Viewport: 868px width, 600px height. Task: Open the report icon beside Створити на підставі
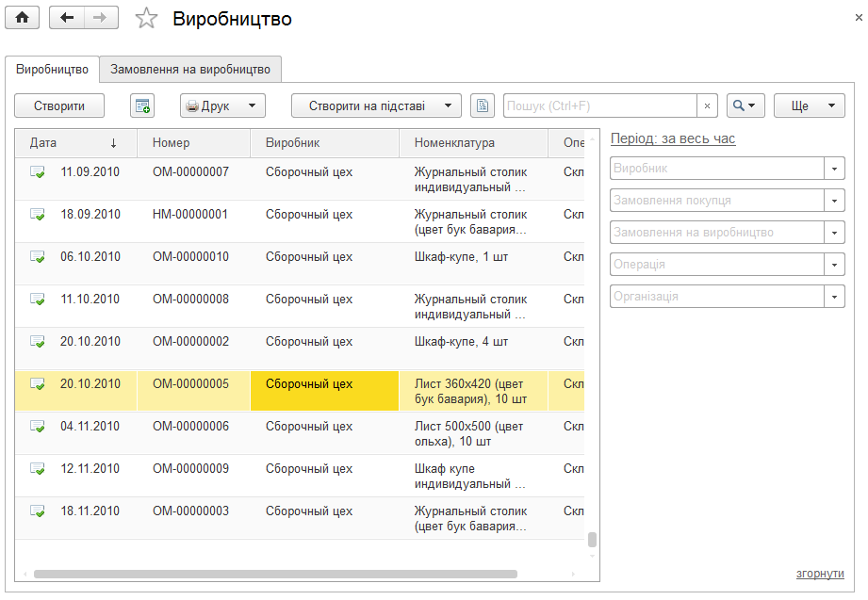pos(483,105)
